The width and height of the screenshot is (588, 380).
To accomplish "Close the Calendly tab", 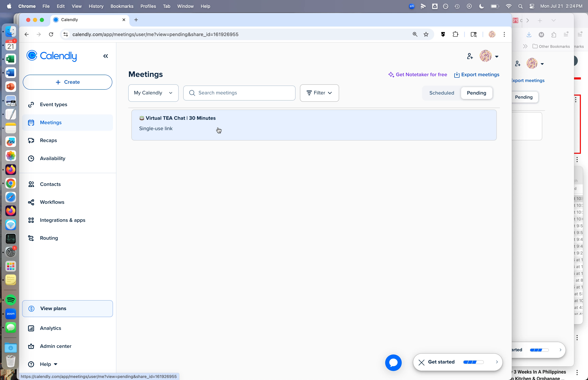I will (x=124, y=20).
